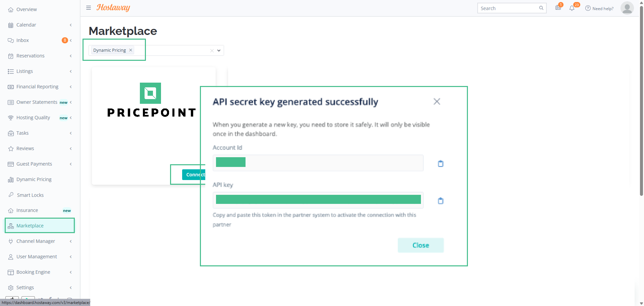The image size is (644, 306).
Task: Close the API secret key dialog with X
Action: click(436, 101)
